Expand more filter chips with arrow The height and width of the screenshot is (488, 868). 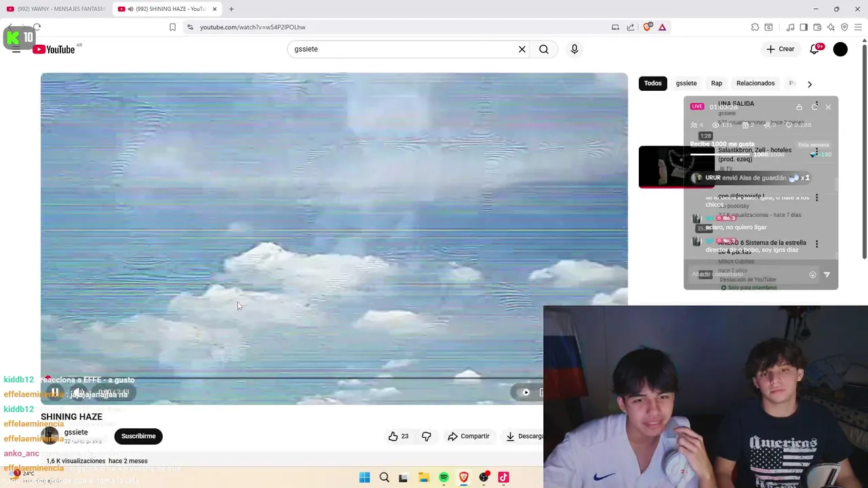point(809,84)
